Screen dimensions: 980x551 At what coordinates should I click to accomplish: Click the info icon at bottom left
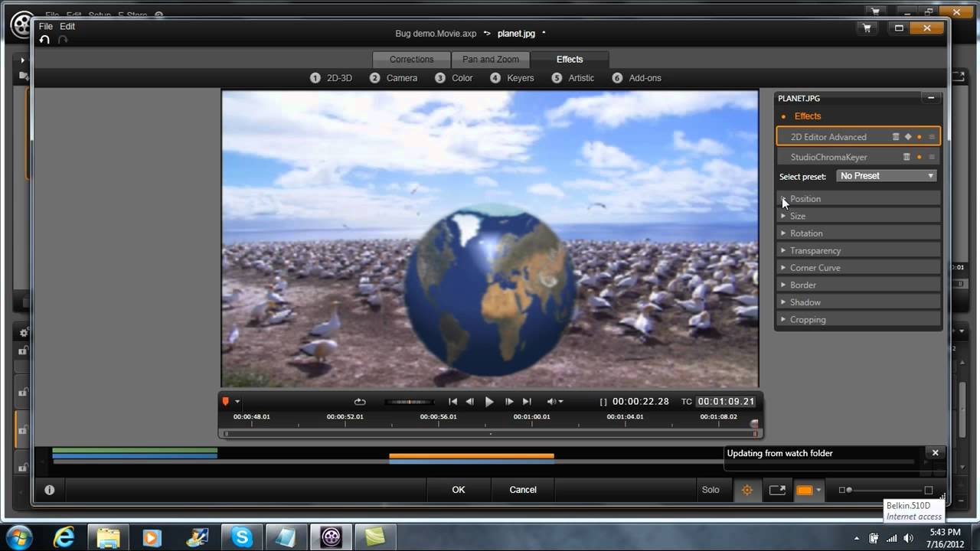(x=50, y=490)
